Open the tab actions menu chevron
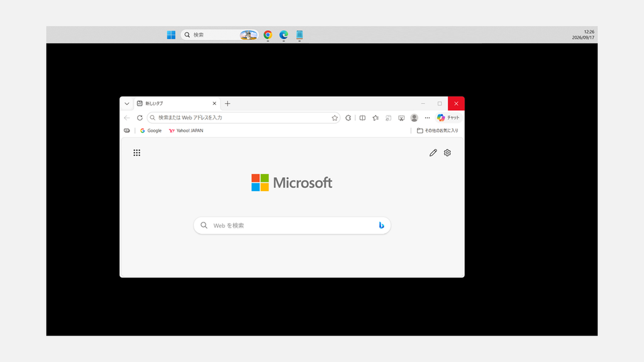 click(x=127, y=104)
